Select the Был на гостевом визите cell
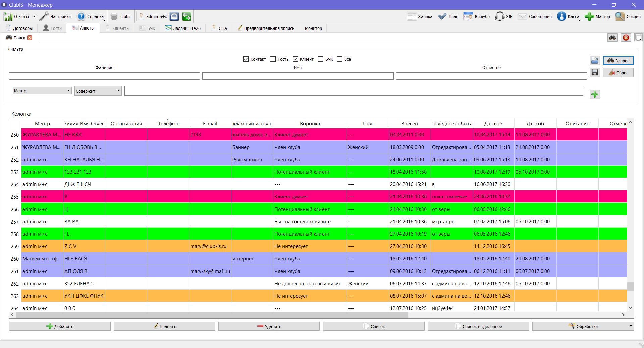Viewport: 644px width, 348px height. tap(310, 221)
